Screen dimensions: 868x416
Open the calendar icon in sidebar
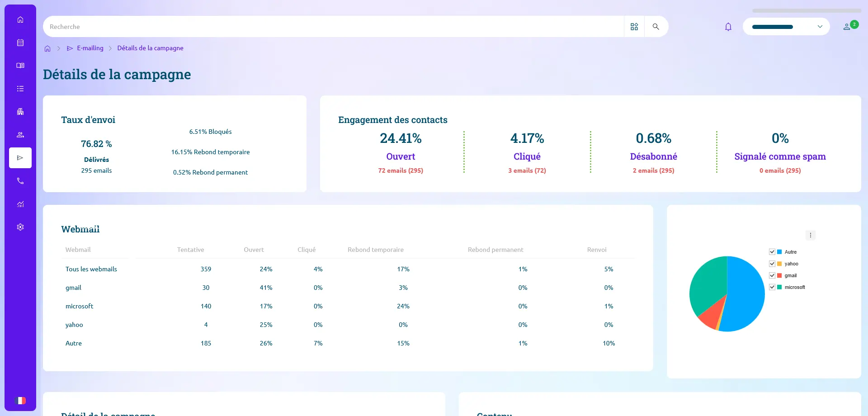(20, 43)
